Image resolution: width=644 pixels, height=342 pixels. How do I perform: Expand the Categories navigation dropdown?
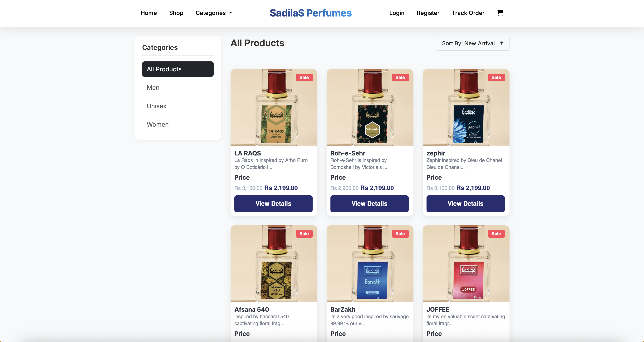(214, 13)
